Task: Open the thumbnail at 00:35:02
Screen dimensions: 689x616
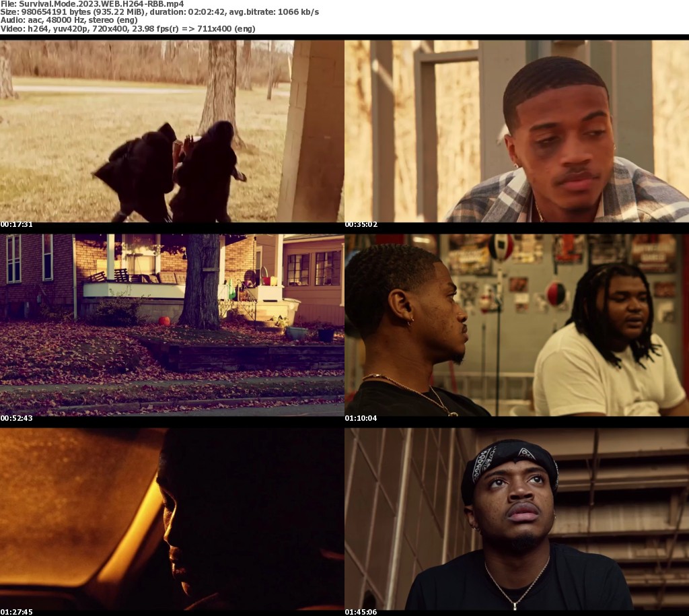Action: pos(517,131)
